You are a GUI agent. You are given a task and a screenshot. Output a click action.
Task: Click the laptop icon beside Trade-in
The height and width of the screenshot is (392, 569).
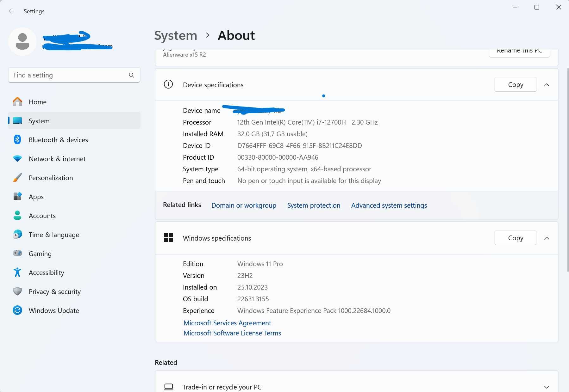click(x=169, y=387)
